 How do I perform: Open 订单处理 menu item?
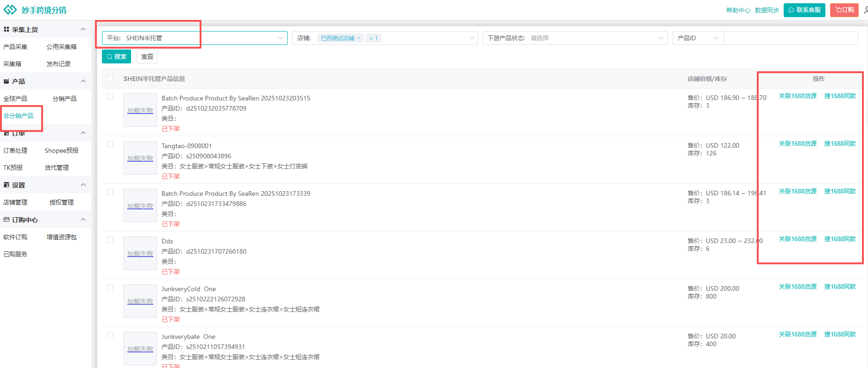pos(15,150)
